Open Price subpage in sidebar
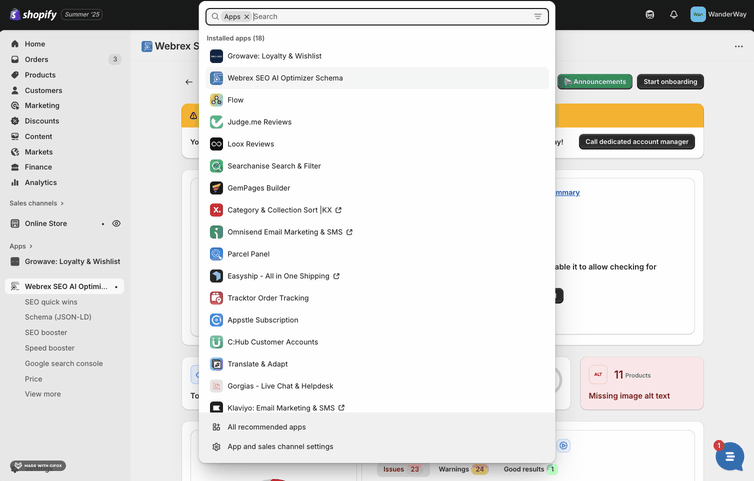754x481 pixels. click(x=33, y=379)
